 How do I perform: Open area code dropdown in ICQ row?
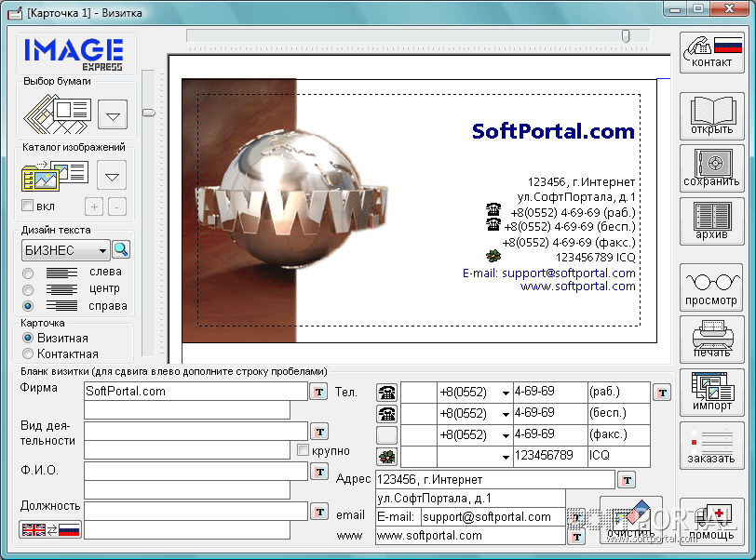click(506, 457)
